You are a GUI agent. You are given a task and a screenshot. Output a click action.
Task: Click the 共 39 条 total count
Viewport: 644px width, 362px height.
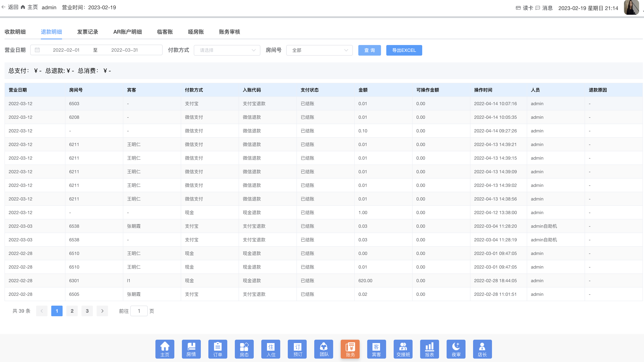22,311
